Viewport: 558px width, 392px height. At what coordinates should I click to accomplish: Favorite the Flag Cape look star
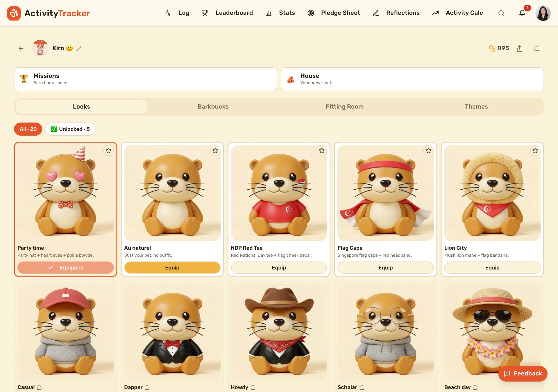[429, 150]
